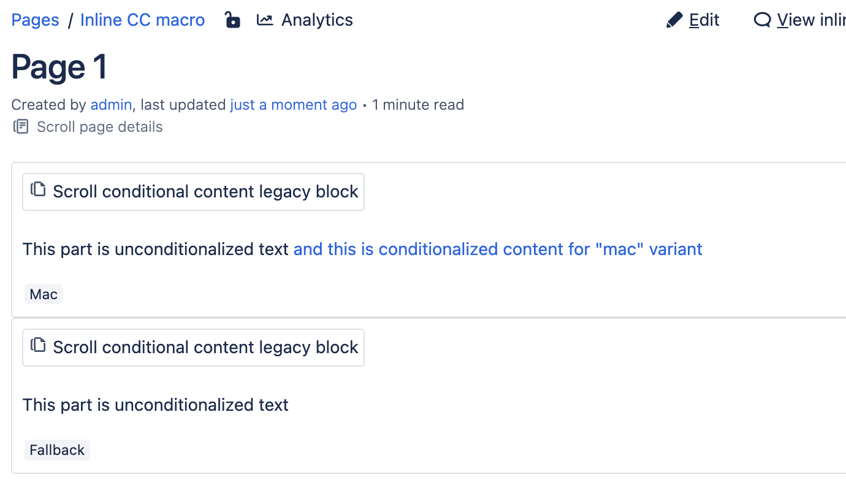The image size is (846, 504).
Task: Click the Analytics chart icon
Action: [x=265, y=20]
